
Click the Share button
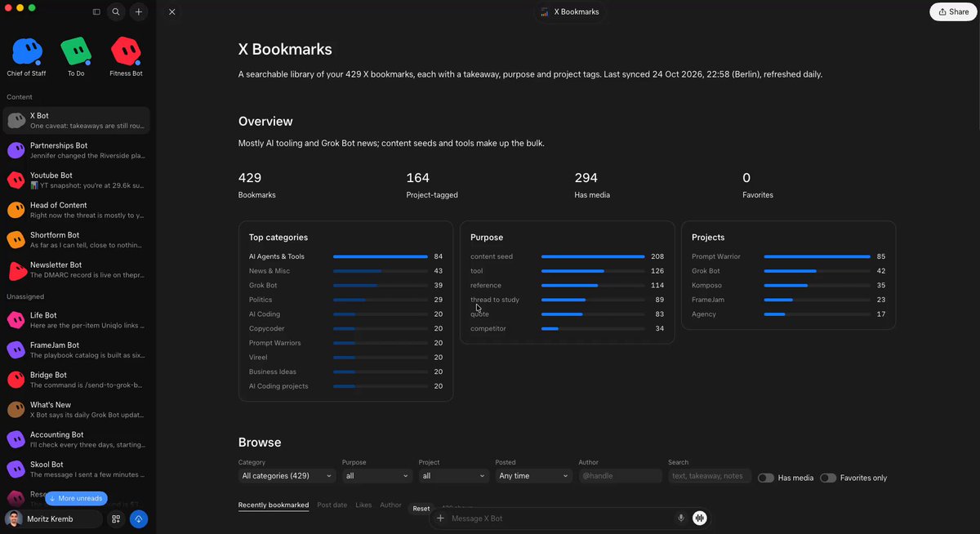pos(953,12)
